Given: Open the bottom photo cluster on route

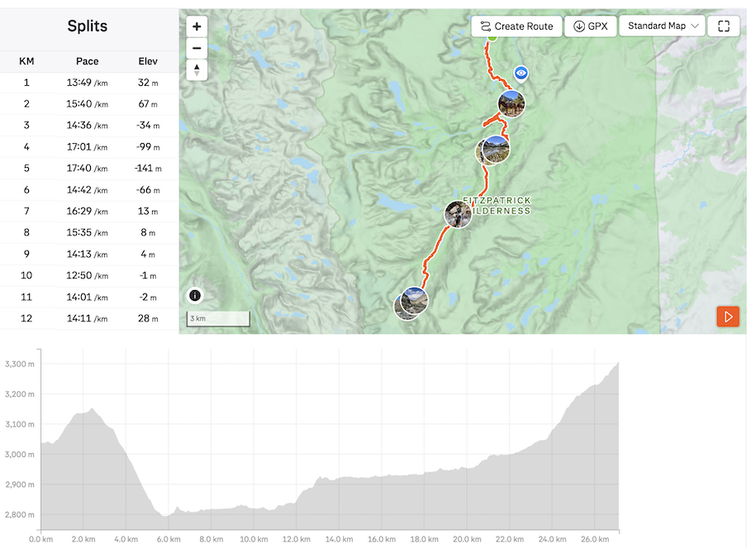Looking at the screenshot, I should pyautogui.click(x=411, y=303).
